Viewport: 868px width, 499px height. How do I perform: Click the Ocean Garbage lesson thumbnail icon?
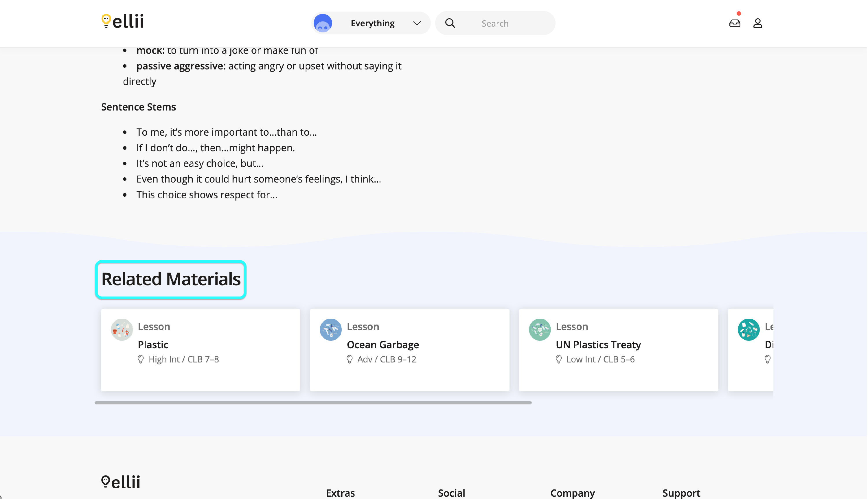[x=331, y=330]
